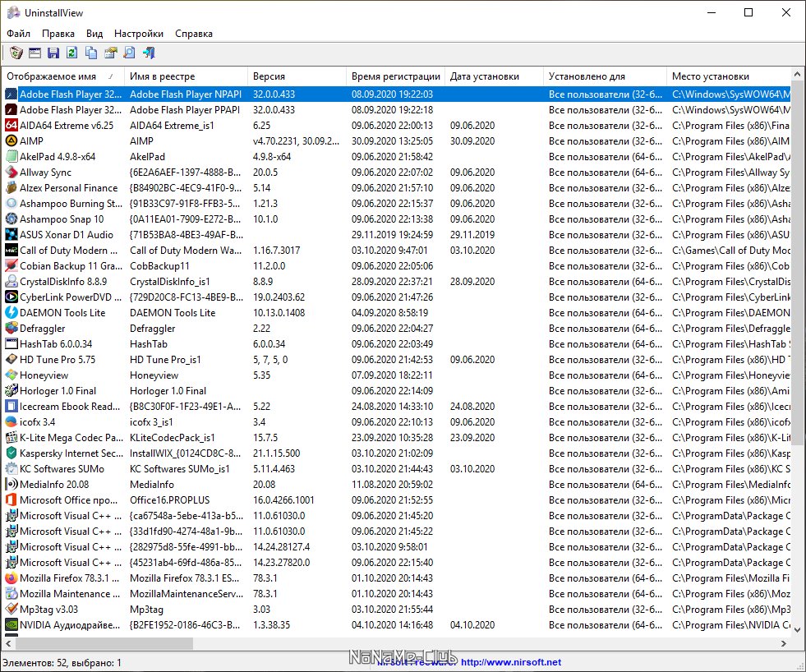This screenshot has width=806, height=672.
Task: Click the AIMP application icon in list
Action: click(12, 141)
